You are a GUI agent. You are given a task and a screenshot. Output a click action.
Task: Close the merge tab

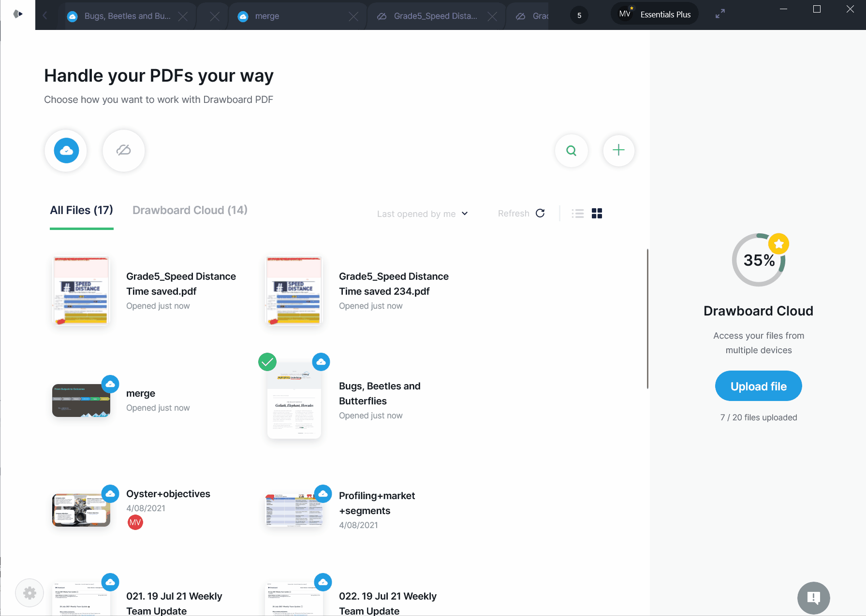click(x=353, y=16)
